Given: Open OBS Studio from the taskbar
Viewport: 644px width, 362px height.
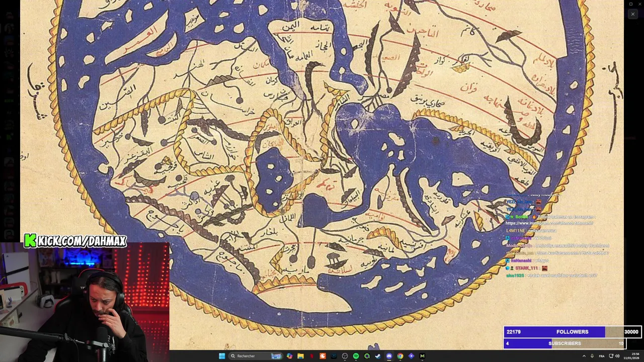Looking at the screenshot, I should point(345,356).
